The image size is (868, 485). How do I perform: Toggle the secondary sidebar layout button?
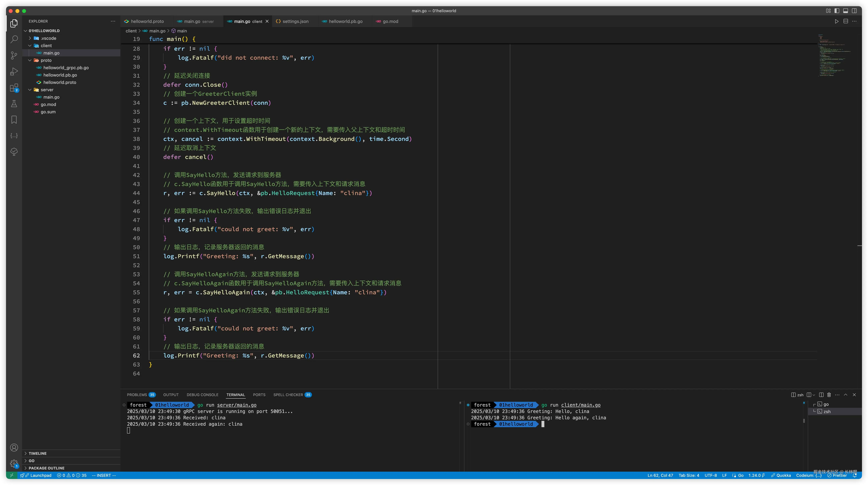click(x=854, y=11)
